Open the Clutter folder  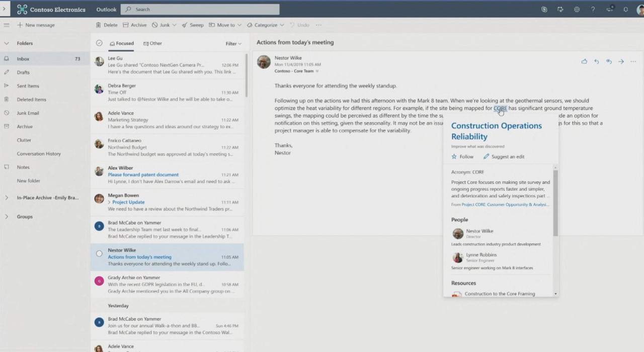tap(24, 140)
